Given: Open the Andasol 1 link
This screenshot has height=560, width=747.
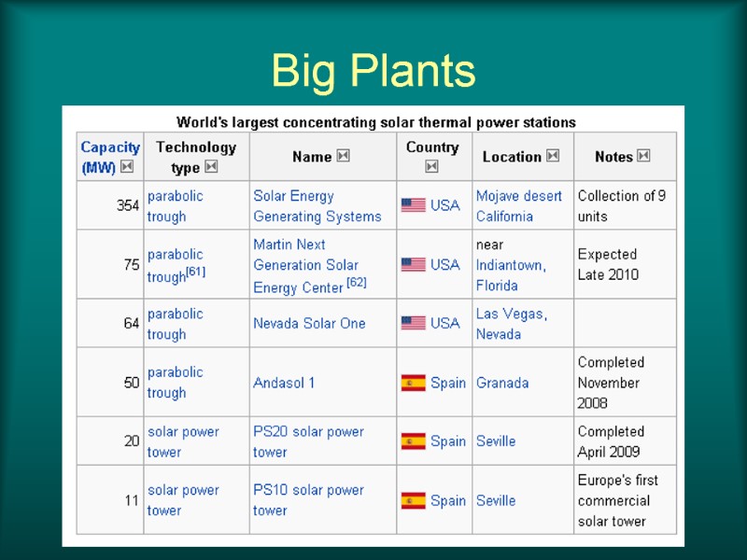Looking at the screenshot, I should 284,383.
